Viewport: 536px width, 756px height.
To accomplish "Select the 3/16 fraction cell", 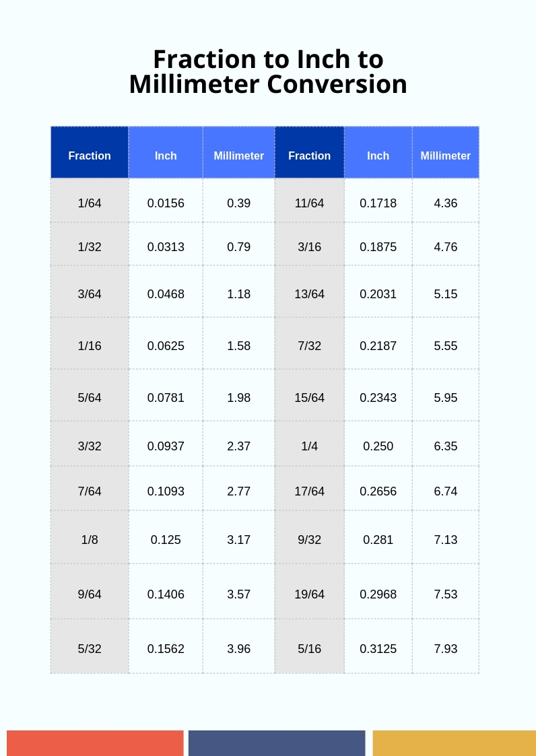I will (x=310, y=247).
